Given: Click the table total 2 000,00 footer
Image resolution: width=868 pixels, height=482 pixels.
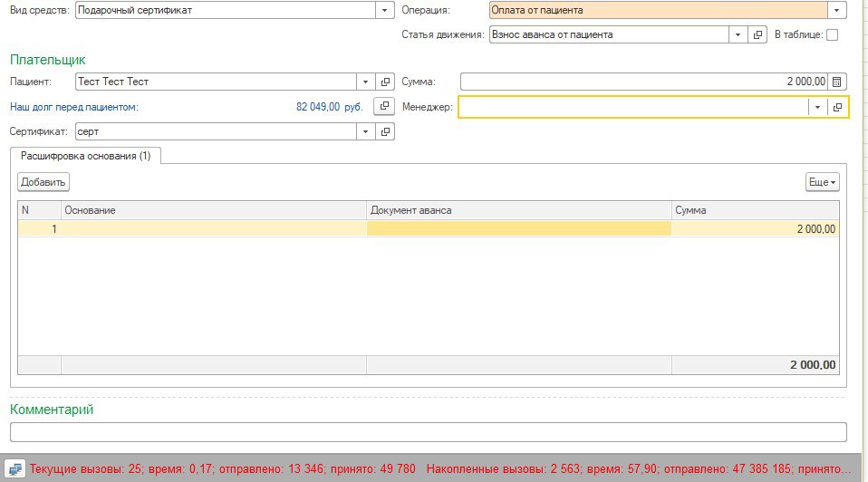Looking at the screenshot, I should click(x=755, y=365).
